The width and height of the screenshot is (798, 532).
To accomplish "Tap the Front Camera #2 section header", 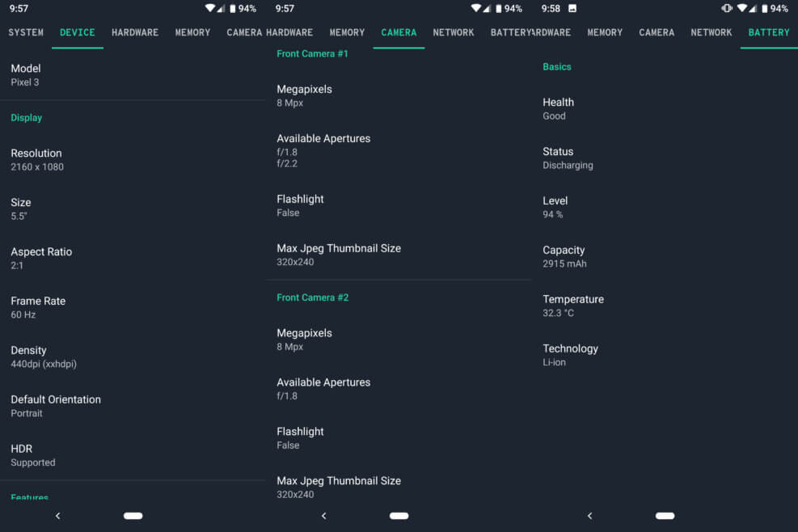I will 313,298.
